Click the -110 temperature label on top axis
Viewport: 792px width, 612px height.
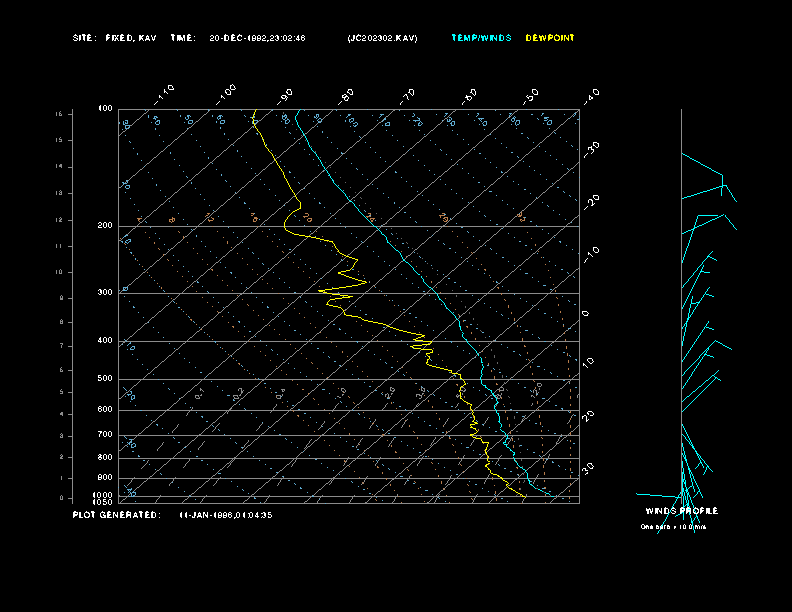click(165, 94)
